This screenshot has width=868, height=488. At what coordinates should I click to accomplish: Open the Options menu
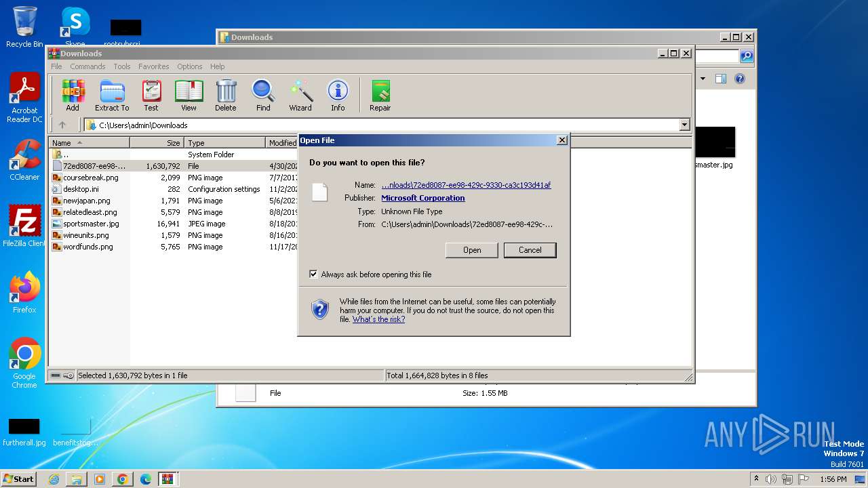190,66
